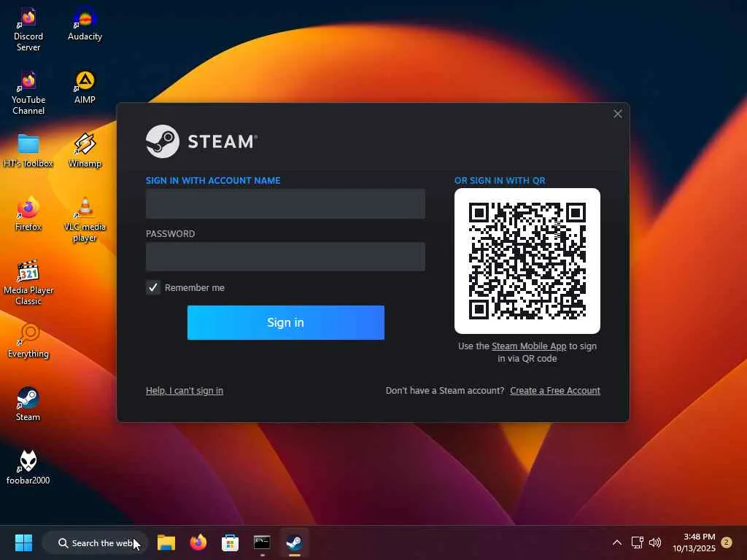Click 'SIGN IN WITH ACCOUNT NAME' label
Viewport: 747px width, 560px height.
[213, 181]
